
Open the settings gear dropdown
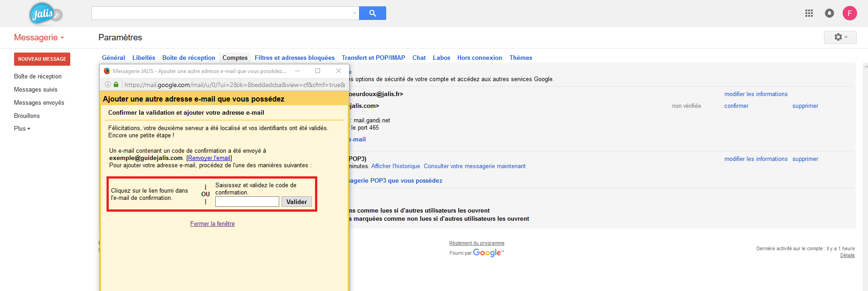[840, 37]
